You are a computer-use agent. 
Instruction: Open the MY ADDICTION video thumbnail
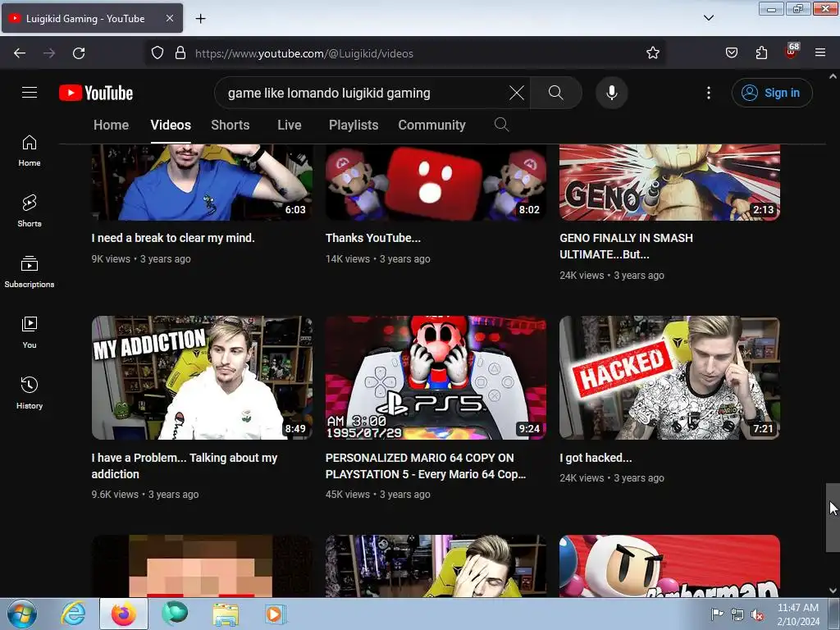(202, 377)
